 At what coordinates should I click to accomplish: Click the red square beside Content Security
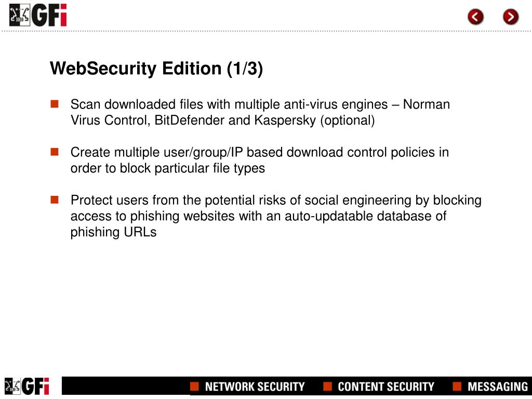[327, 386]
